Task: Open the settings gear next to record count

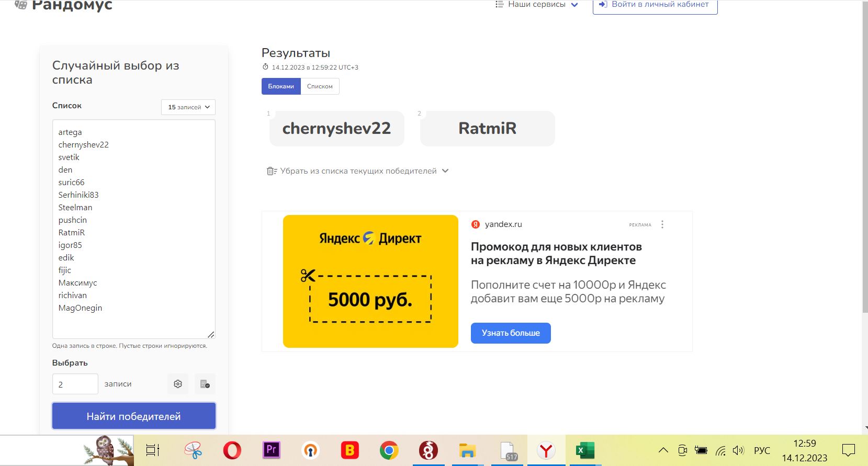Action: coord(178,384)
